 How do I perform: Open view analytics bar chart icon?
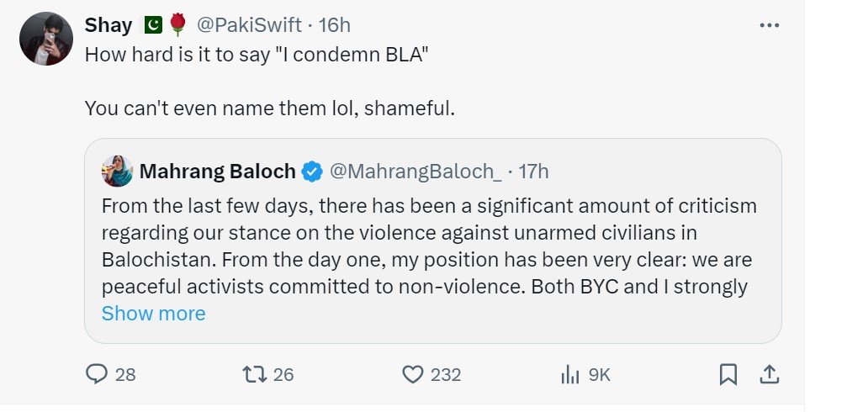point(570,374)
